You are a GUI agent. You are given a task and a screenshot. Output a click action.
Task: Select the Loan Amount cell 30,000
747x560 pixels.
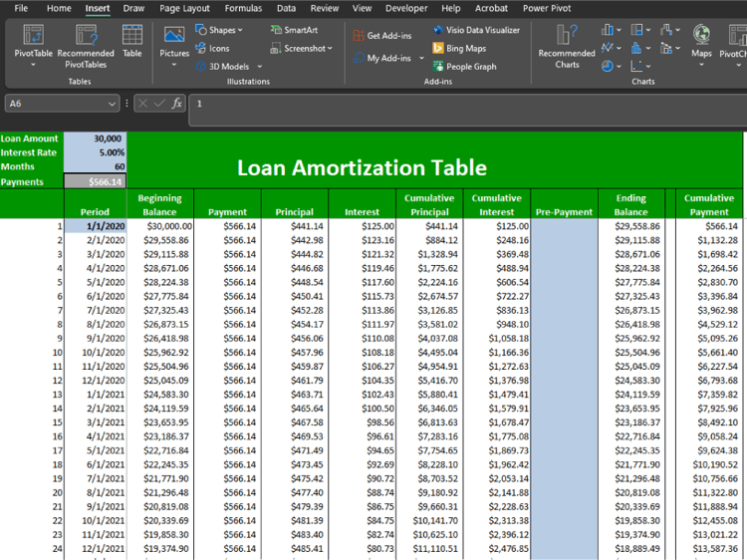coord(96,139)
